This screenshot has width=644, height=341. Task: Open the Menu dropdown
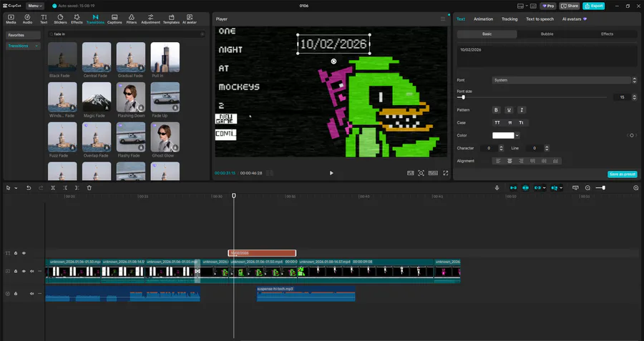pyautogui.click(x=35, y=6)
